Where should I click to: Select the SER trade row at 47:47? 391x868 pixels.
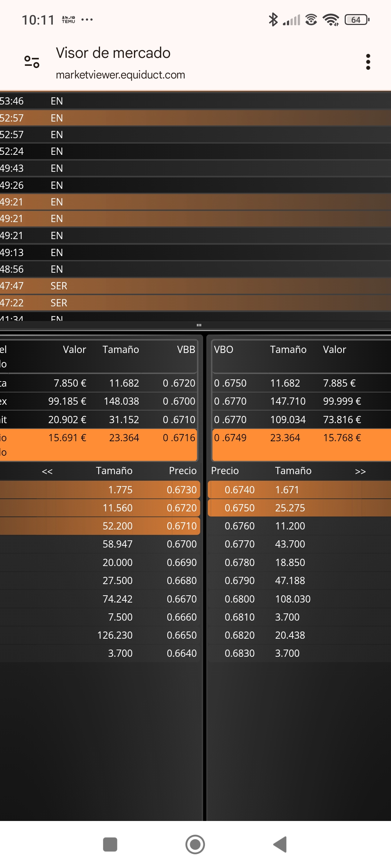pyautogui.click(x=195, y=286)
